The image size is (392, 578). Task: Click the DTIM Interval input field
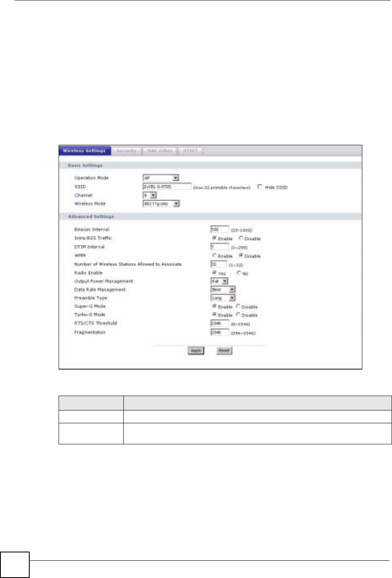pos(220,247)
